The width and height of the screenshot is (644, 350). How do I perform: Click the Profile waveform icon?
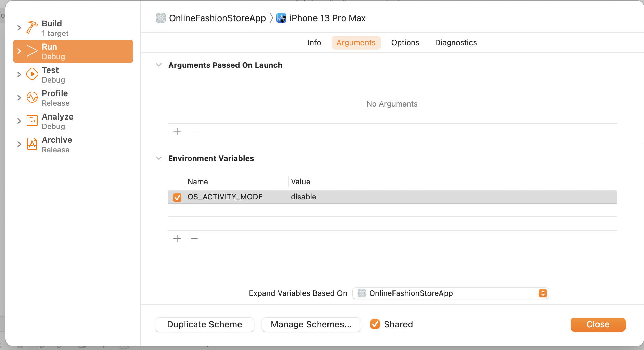[32, 98]
